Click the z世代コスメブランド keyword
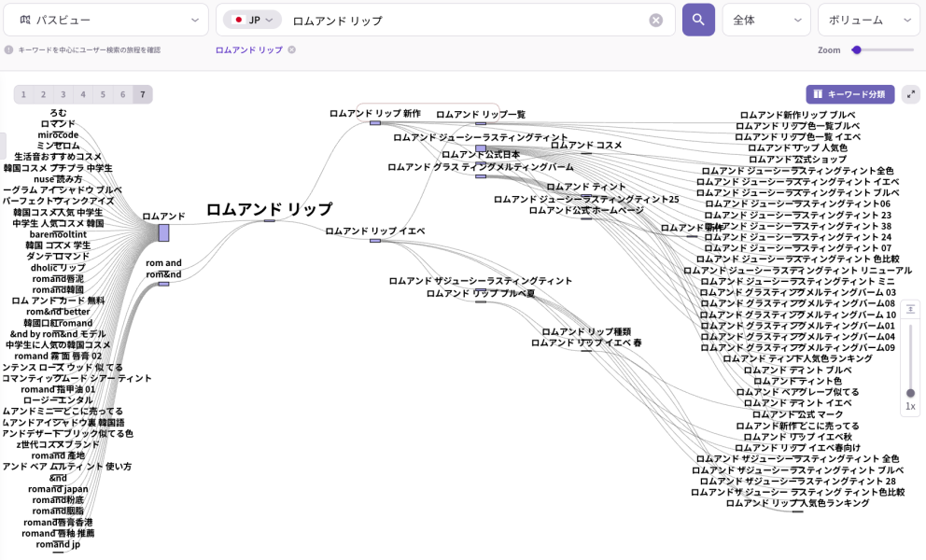 58,445
